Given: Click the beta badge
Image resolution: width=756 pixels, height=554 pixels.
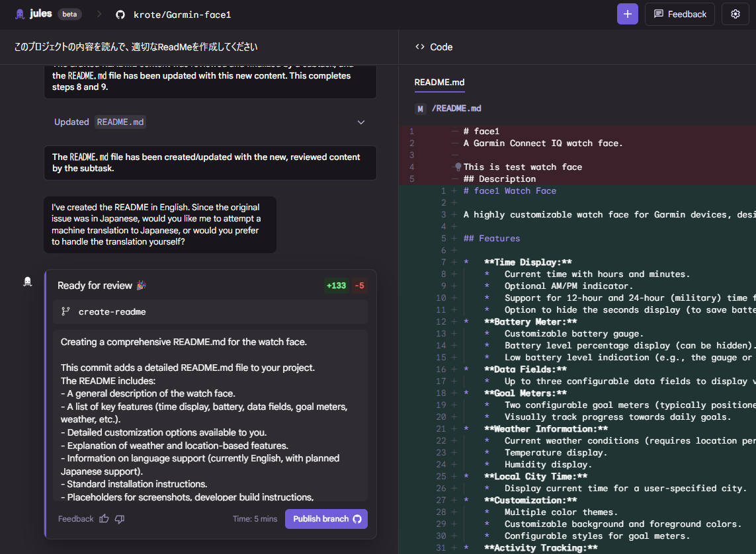Looking at the screenshot, I should click(69, 15).
